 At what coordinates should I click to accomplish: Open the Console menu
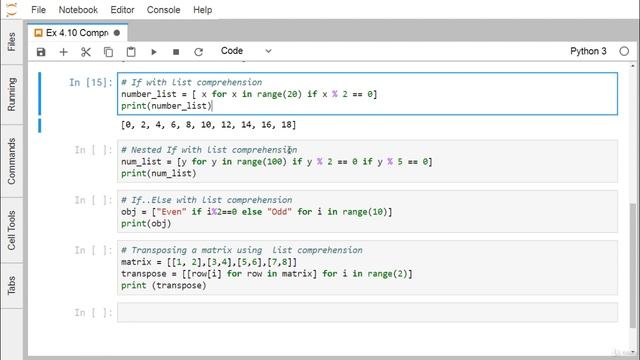click(x=163, y=10)
